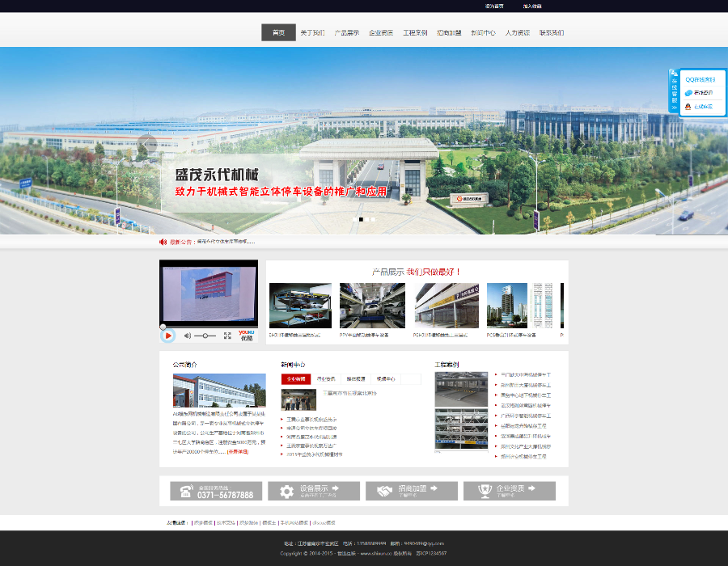Screen dimensions: 728x566
Task: Open the first friendly link in the footer
Action: tap(203, 523)
